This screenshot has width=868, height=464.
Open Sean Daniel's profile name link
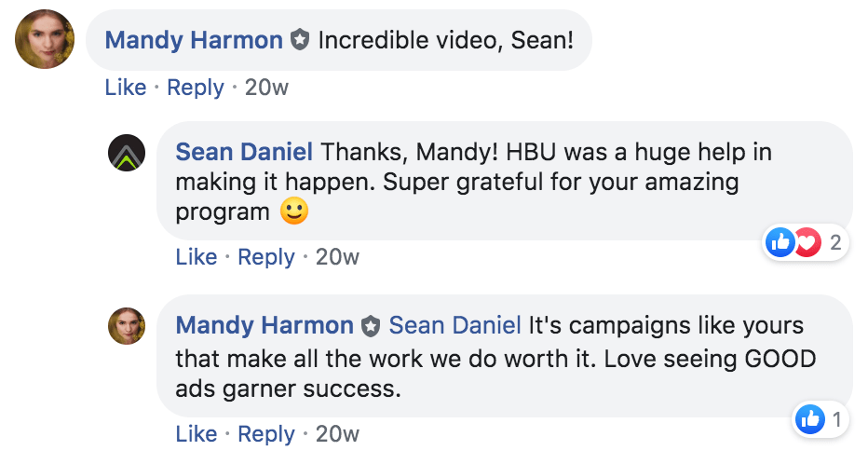pyautogui.click(x=244, y=152)
